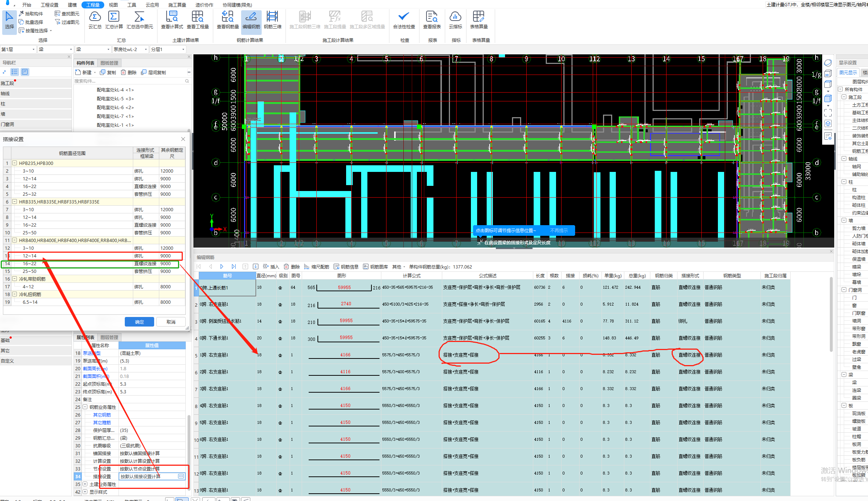Switch to 图元显示 tab in 显示设置
868x501 pixels.
click(848, 72)
